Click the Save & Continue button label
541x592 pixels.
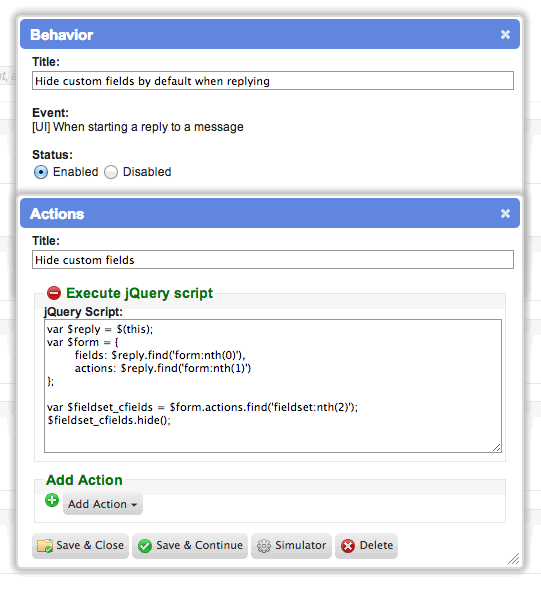pyautogui.click(x=199, y=545)
